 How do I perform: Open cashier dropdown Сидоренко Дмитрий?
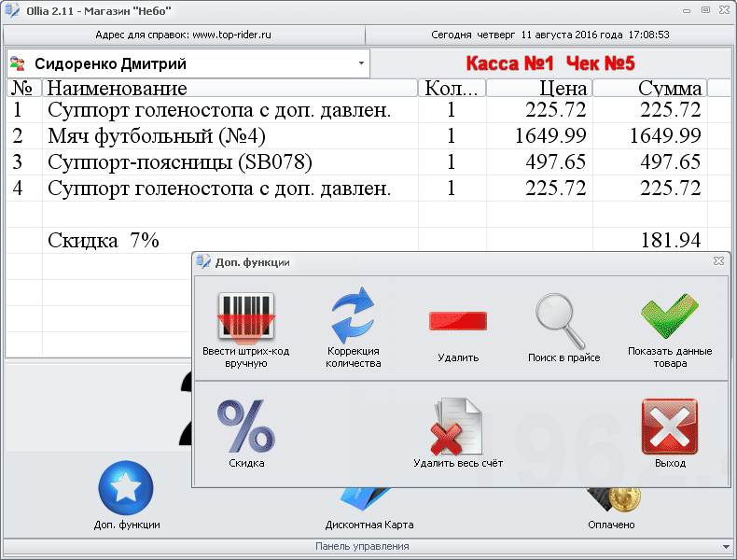pos(361,63)
